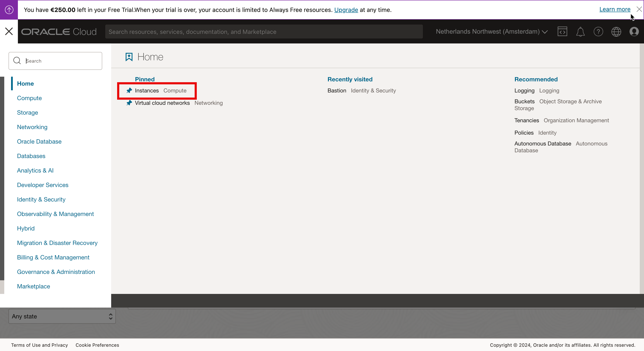Screen dimensions: 644x351
Task: Open Billing & Cost Management category
Action: click(53, 257)
